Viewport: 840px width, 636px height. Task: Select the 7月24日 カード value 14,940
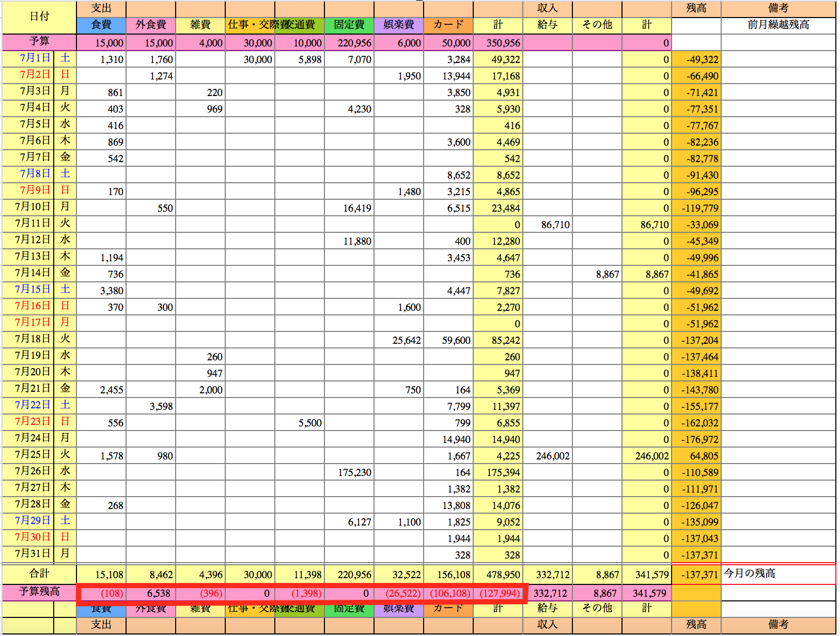click(x=448, y=439)
